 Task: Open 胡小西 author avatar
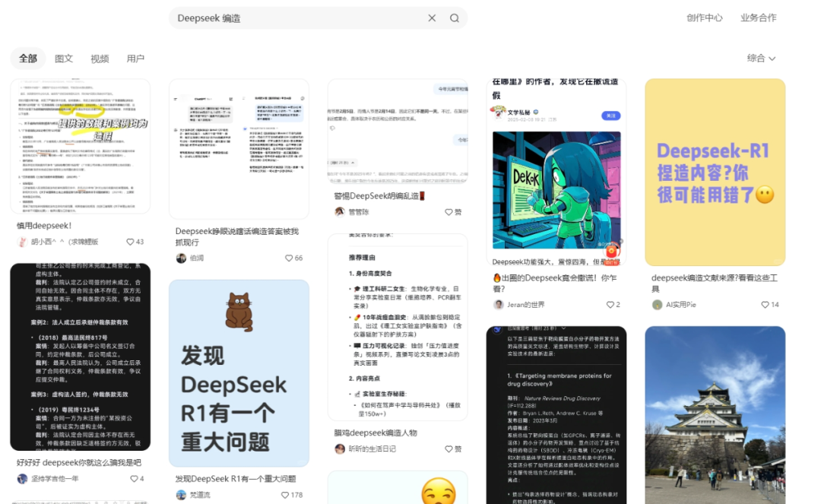tap(22, 242)
